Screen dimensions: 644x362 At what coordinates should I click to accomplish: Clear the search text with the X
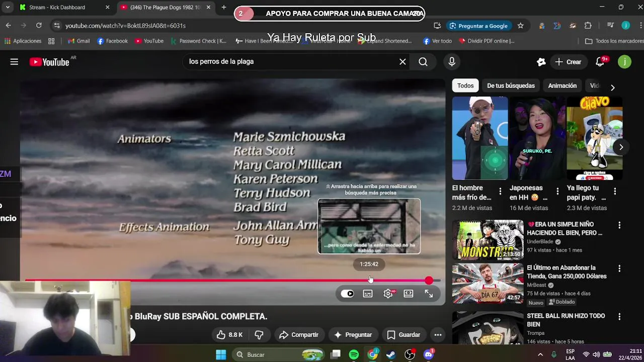click(x=403, y=62)
